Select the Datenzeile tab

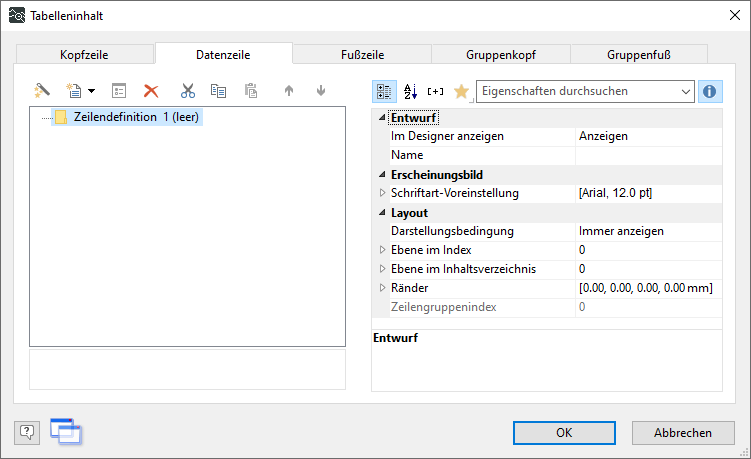pos(223,54)
